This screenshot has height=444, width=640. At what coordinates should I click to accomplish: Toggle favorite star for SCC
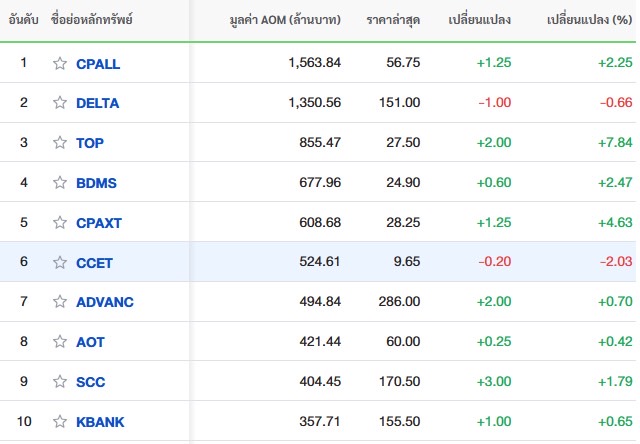60,382
